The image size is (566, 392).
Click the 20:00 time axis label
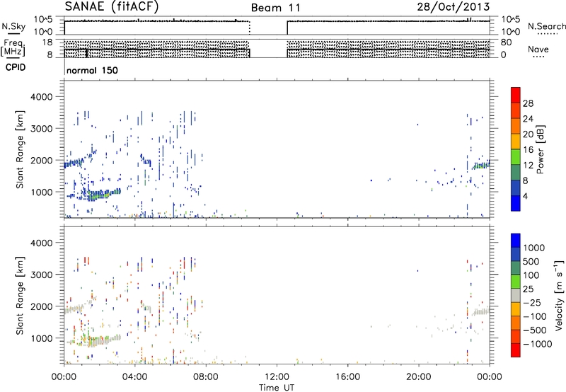tap(419, 377)
